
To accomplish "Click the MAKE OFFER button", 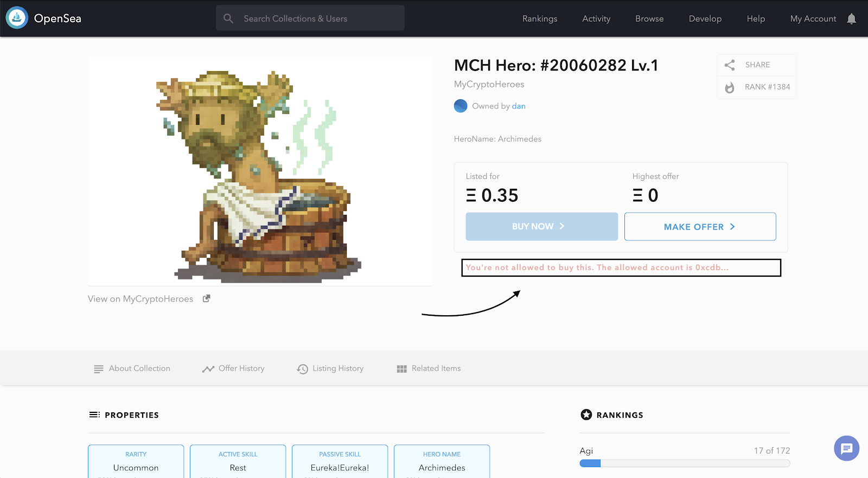I will (700, 226).
